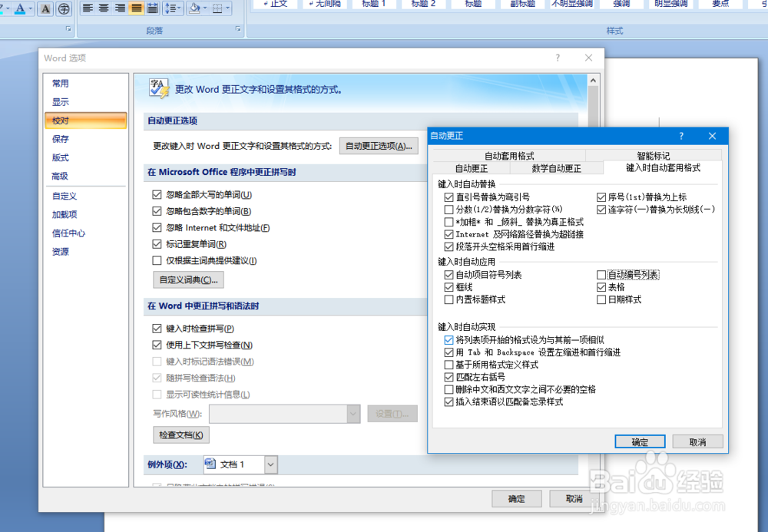This screenshot has width=768, height=532.
Task: Uncheck 自动项目符号列表
Action: click(449, 275)
